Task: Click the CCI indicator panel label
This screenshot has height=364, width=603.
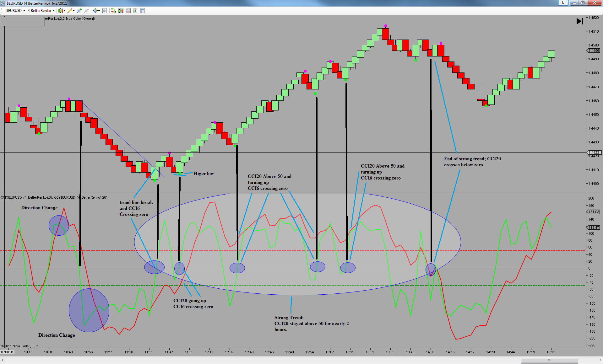Action: pyautogui.click(x=54, y=197)
